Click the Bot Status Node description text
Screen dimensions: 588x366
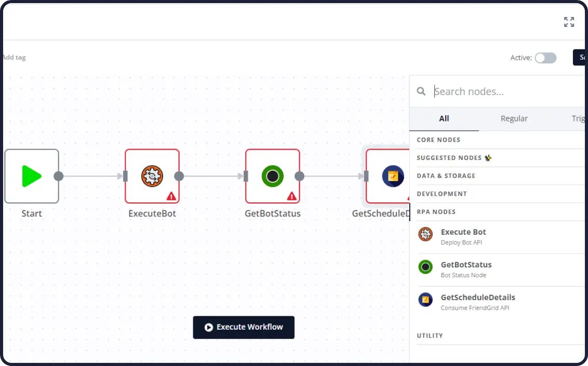click(463, 275)
